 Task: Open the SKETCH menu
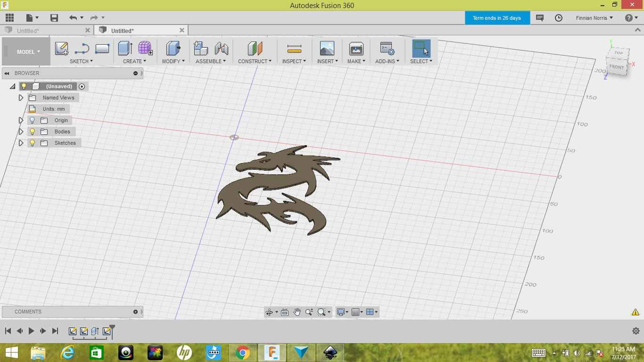(81, 61)
